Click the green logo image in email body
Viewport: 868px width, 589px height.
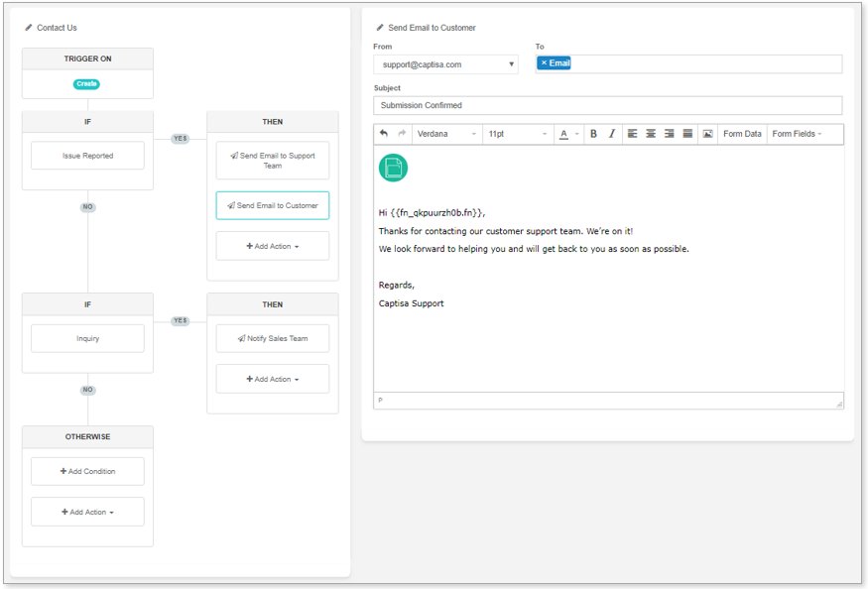pyautogui.click(x=393, y=168)
